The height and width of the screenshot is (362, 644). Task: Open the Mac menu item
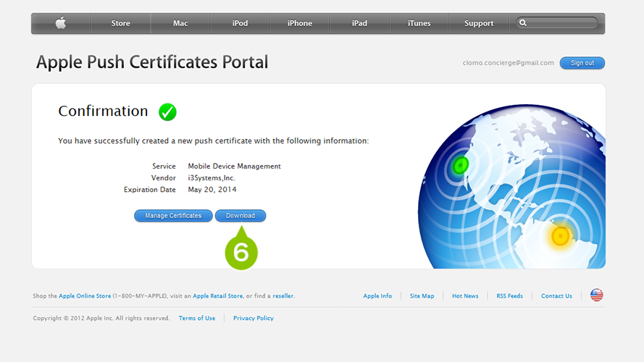[x=180, y=23]
